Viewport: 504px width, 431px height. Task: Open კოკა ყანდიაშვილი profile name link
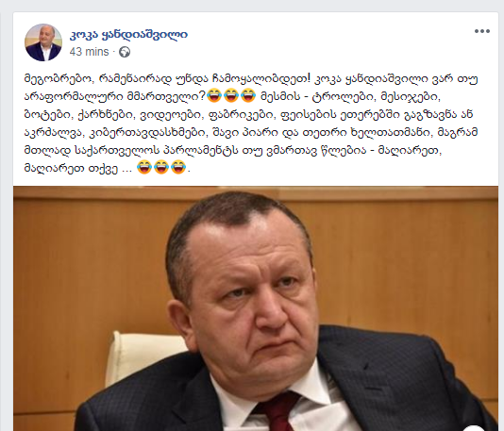click(x=128, y=34)
